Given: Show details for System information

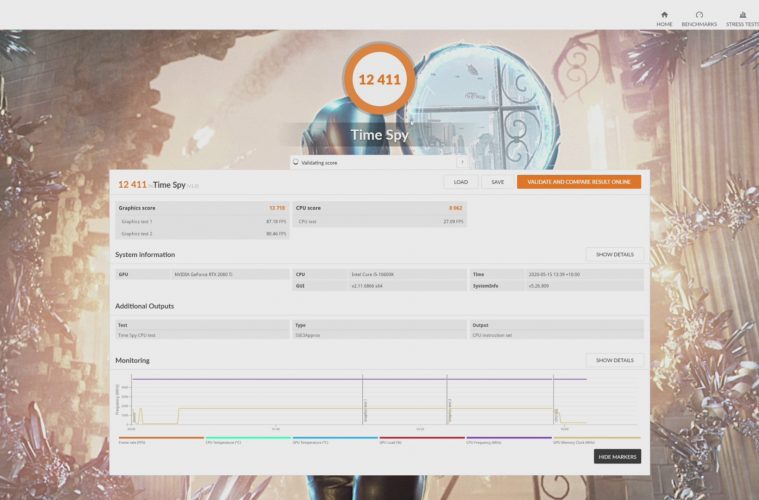Looking at the screenshot, I should [x=615, y=255].
